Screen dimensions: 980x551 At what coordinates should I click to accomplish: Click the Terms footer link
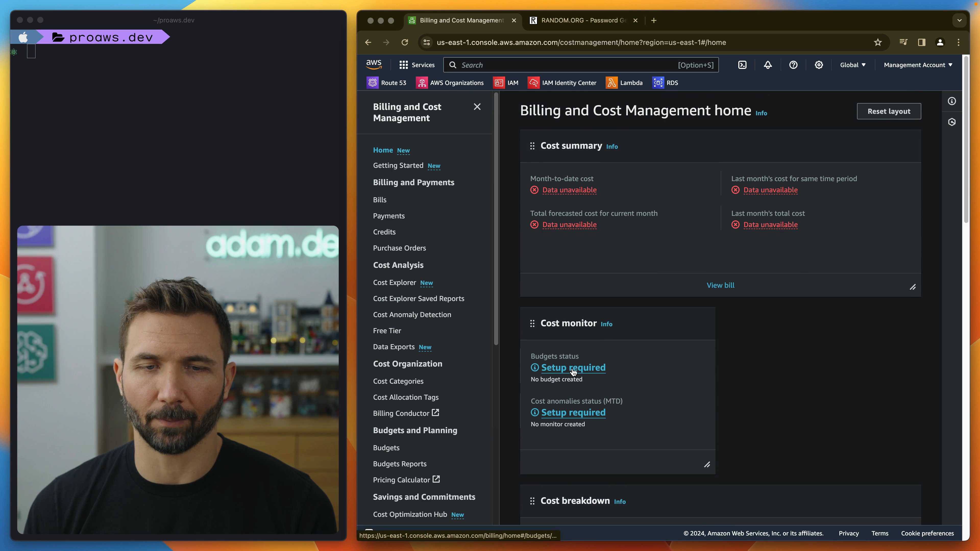click(879, 533)
